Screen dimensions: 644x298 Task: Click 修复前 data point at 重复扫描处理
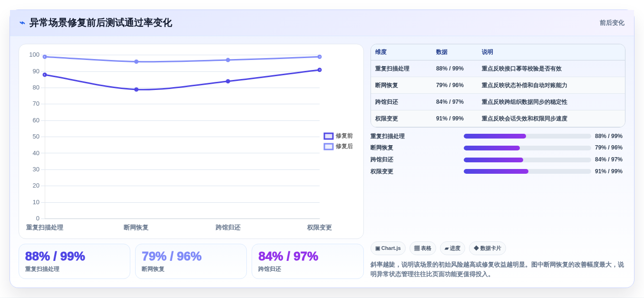pyautogui.click(x=45, y=75)
